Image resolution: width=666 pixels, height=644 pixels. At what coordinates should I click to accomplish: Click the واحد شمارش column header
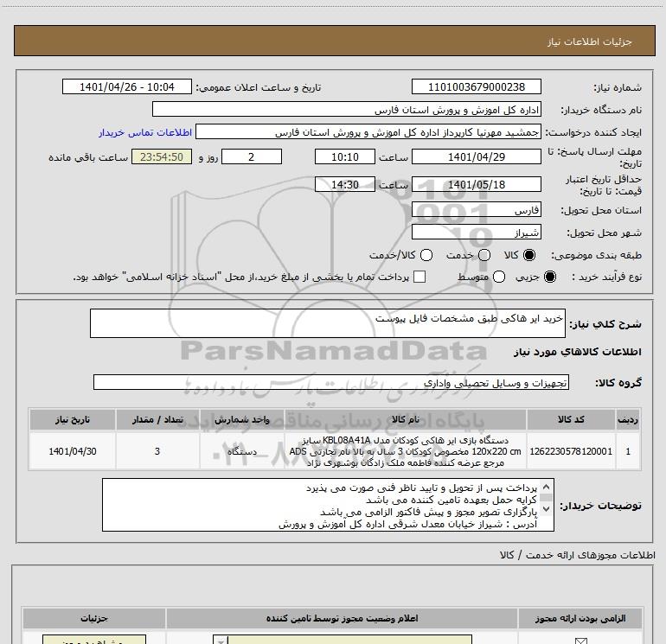point(241,420)
